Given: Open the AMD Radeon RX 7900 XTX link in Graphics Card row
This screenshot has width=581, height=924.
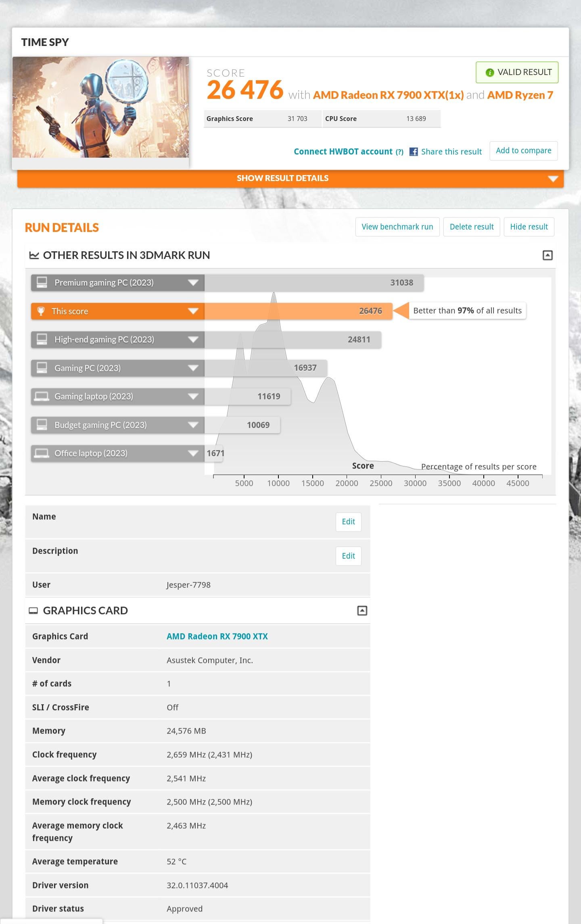Looking at the screenshot, I should click(217, 636).
